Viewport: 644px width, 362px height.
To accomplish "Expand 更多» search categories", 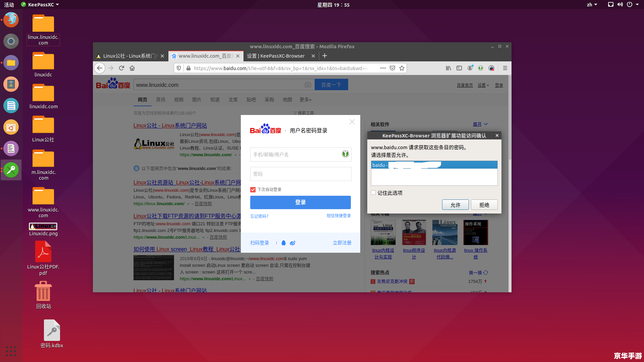I will tap(306, 100).
